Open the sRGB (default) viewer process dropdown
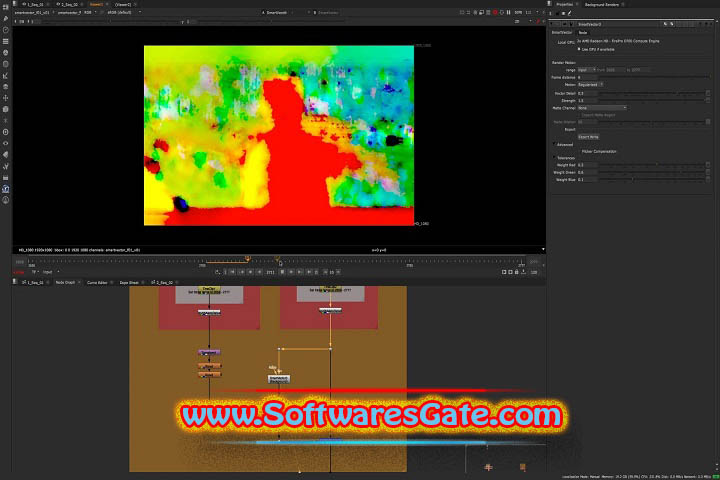720x480 pixels. coord(124,12)
